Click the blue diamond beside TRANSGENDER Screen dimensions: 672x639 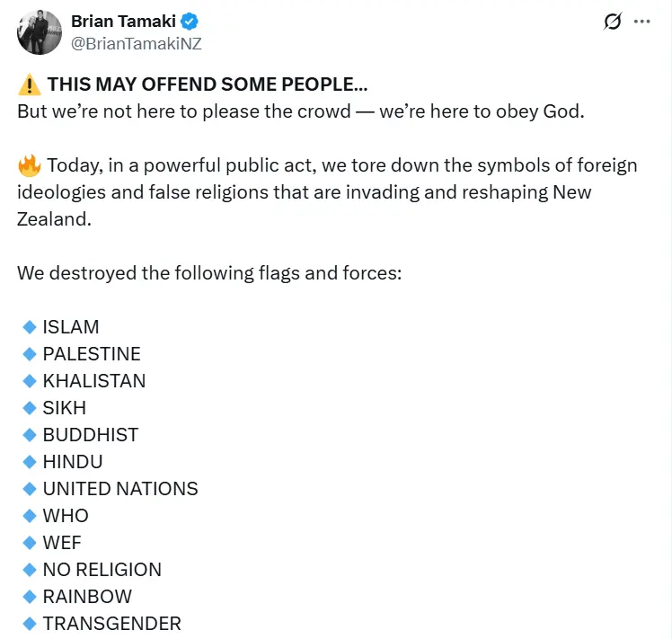pos(29,624)
